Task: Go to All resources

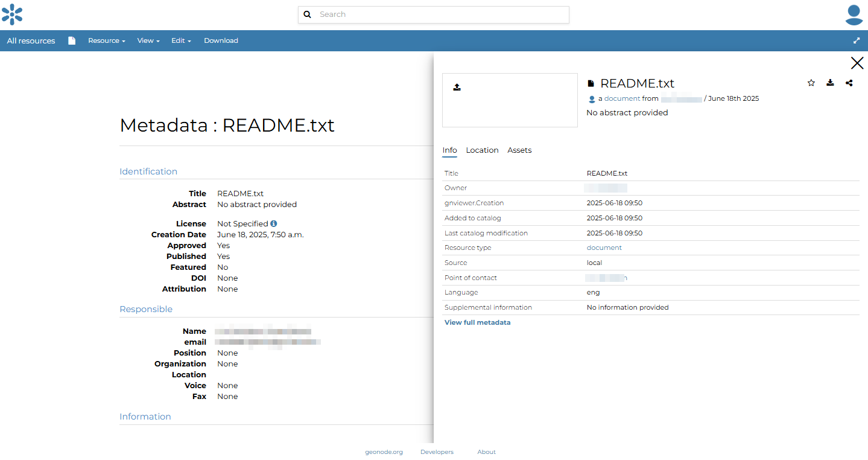Action: point(31,41)
